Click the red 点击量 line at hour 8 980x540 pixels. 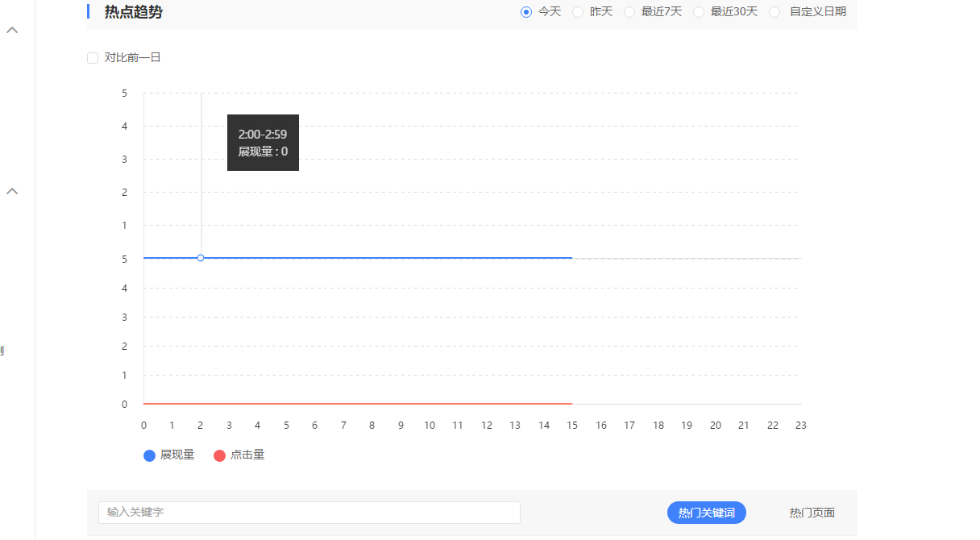pyautogui.click(x=372, y=403)
